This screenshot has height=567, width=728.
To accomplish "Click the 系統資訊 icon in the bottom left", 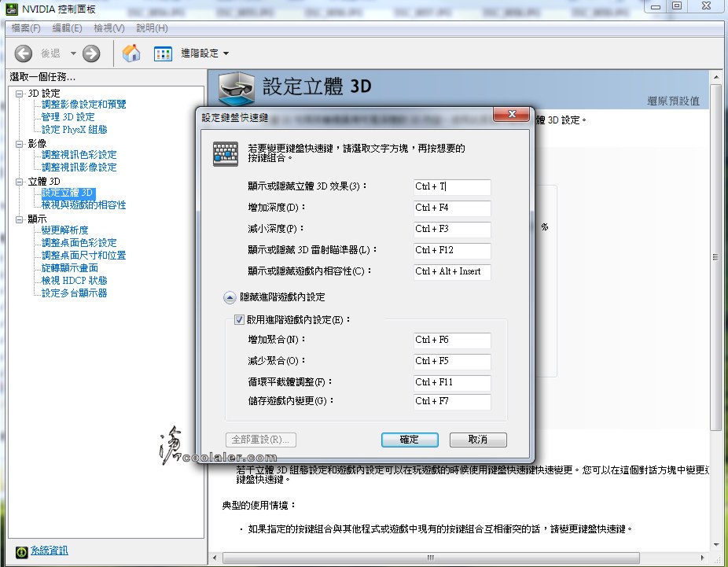I will [21, 552].
